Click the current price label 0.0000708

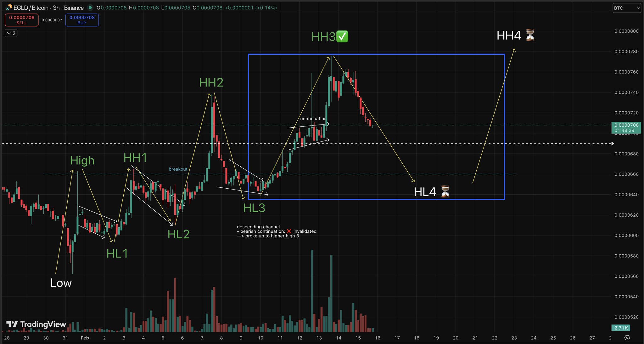[x=626, y=128]
